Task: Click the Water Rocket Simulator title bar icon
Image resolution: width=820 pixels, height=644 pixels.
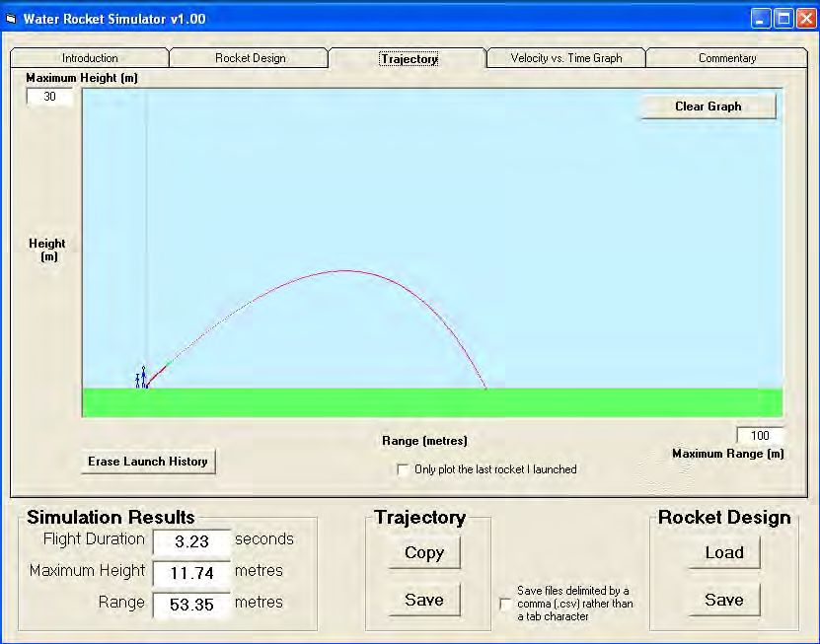Action: click(11, 20)
